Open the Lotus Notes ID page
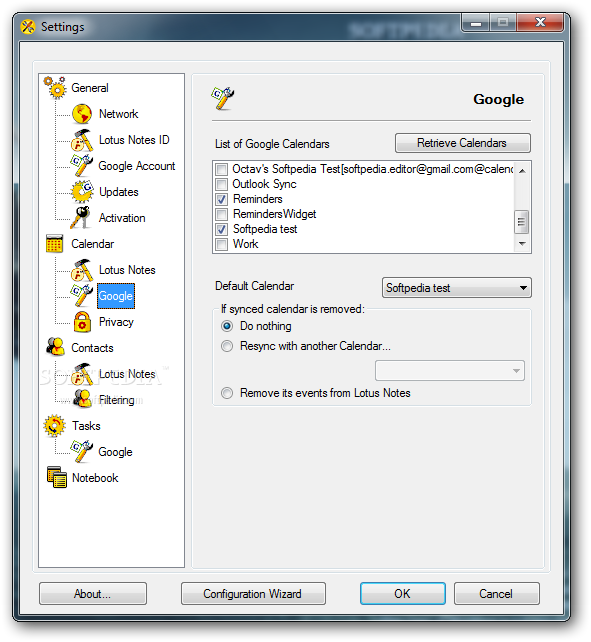 (x=134, y=140)
